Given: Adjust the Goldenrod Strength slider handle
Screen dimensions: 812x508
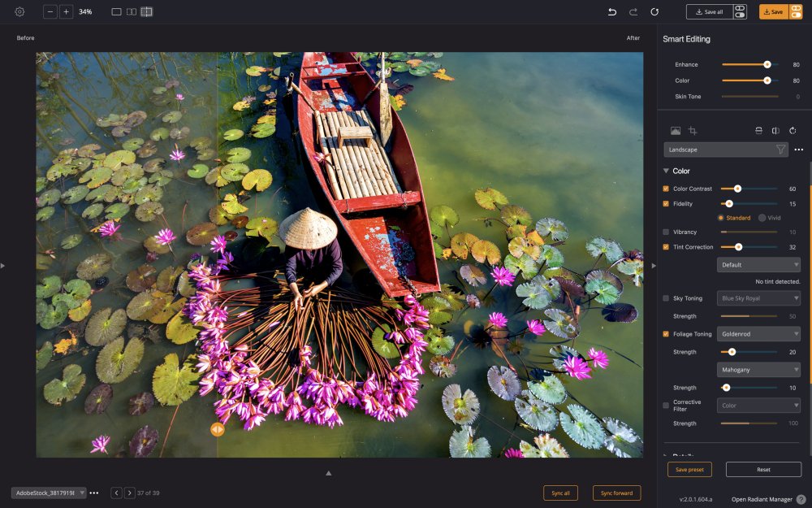Looking at the screenshot, I should point(732,352).
